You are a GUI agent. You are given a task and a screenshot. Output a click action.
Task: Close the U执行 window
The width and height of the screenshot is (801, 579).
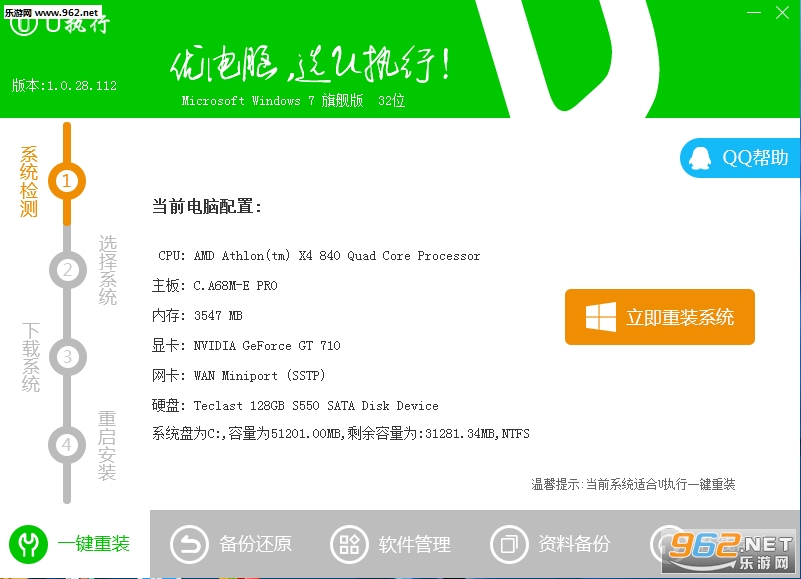tap(783, 12)
